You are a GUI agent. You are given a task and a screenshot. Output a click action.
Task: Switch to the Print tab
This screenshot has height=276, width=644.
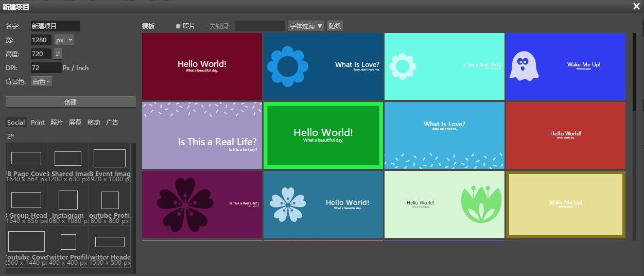pyautogui.click(x=38, y=122)
